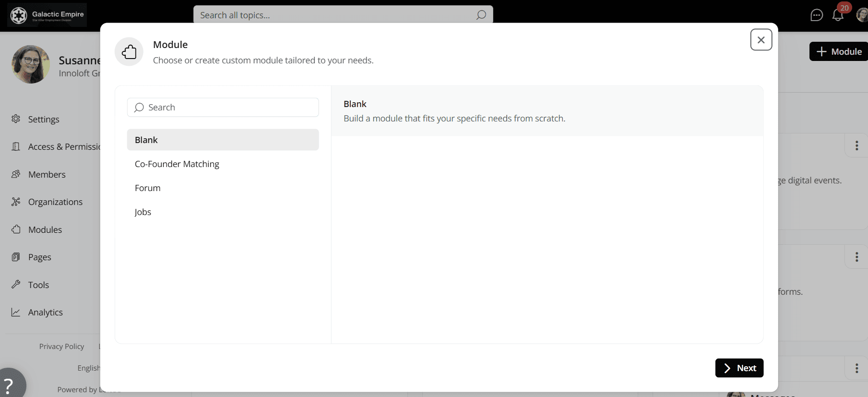Image resolution: width=868 pixels, height=397 pixels.
Task: Open the topmost three-dot options menu
Action: (856, 145)
